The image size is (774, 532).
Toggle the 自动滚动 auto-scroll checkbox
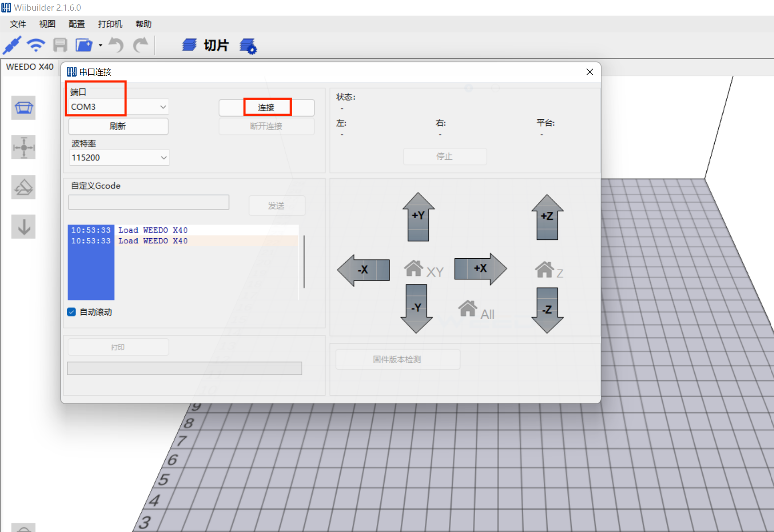pyautogui.click(x=72, y=312)
